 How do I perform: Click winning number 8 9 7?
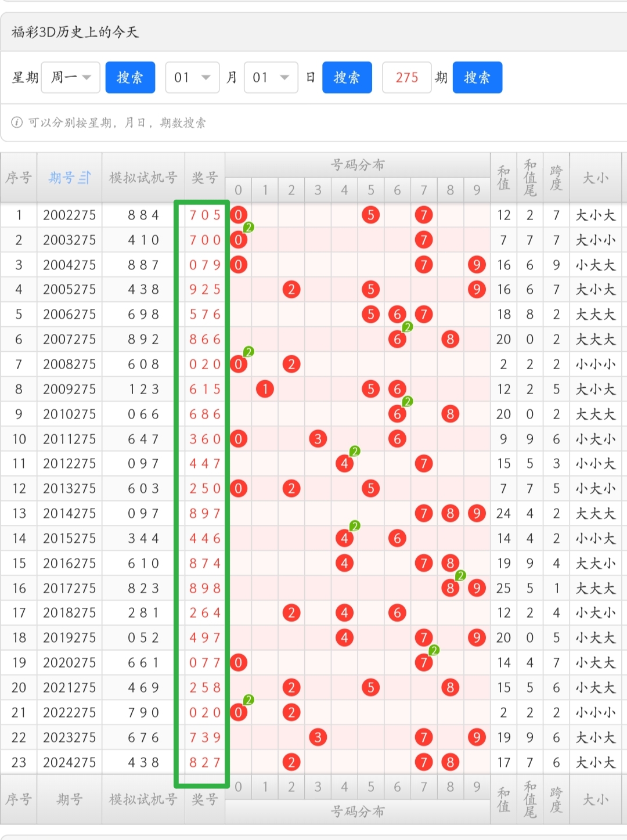click(205, 514)
